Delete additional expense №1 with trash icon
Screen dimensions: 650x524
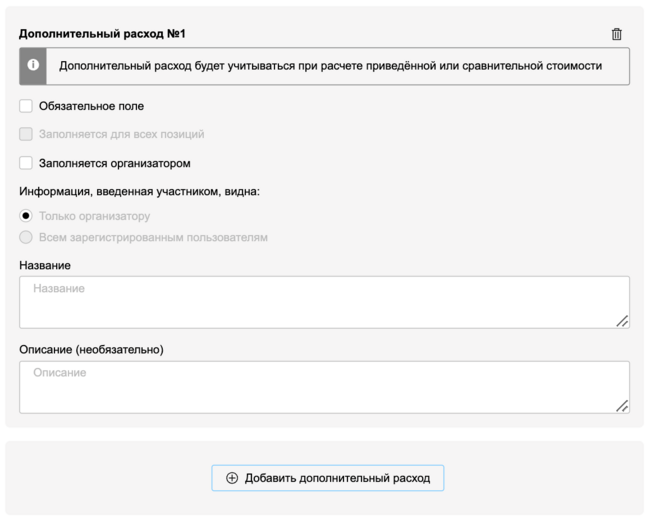(616, 34)
